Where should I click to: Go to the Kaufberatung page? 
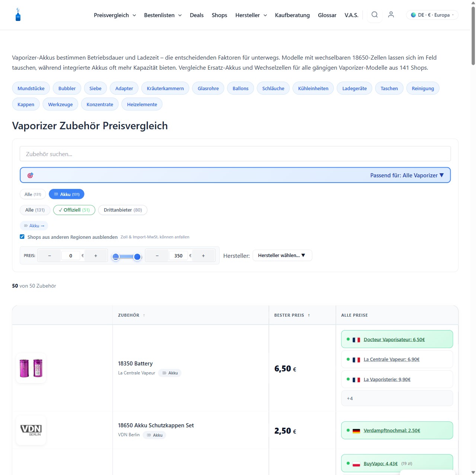[x=292, y=15]
